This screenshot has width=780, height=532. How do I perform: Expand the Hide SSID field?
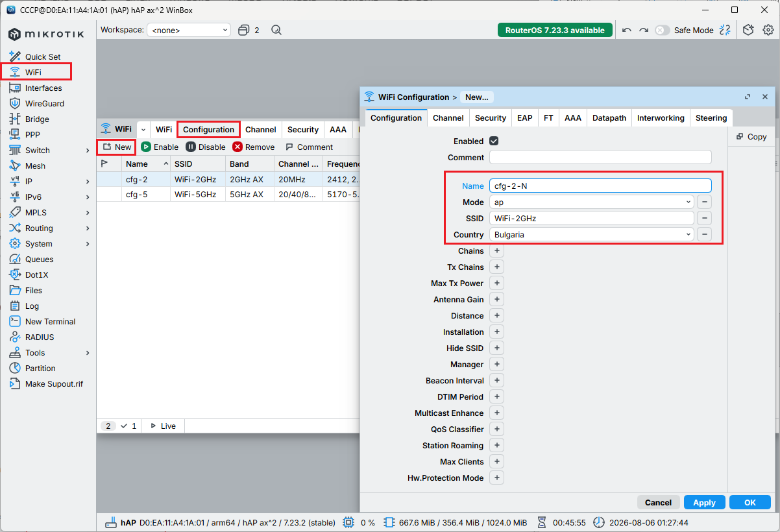tap(496, 348)
